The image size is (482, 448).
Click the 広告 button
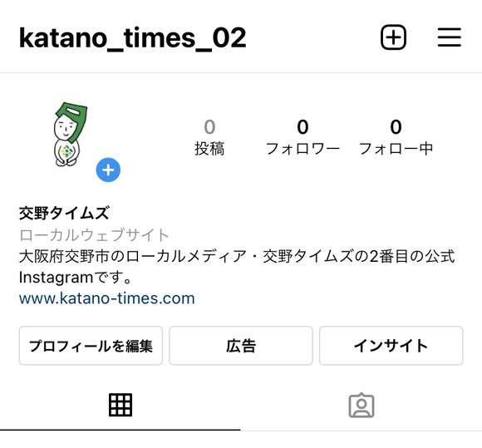coord(241,346)
